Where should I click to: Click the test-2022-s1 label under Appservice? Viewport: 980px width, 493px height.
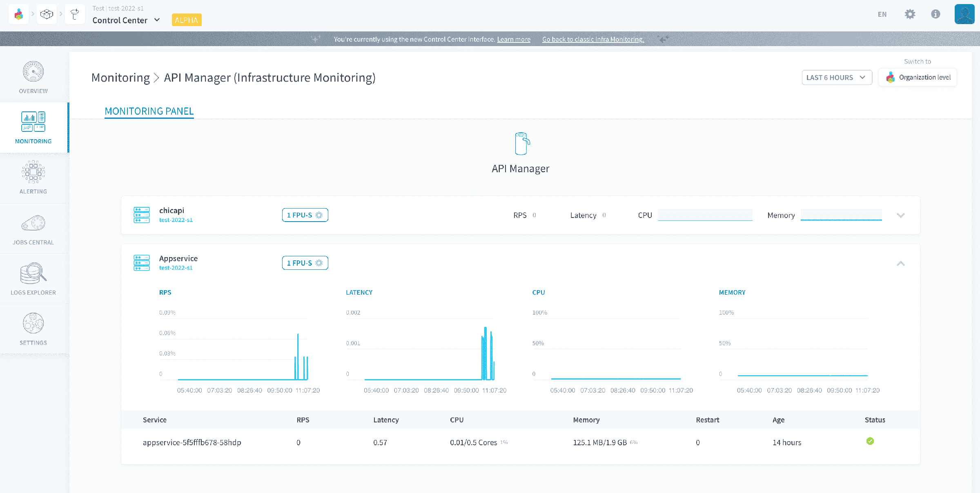(176, 268)
